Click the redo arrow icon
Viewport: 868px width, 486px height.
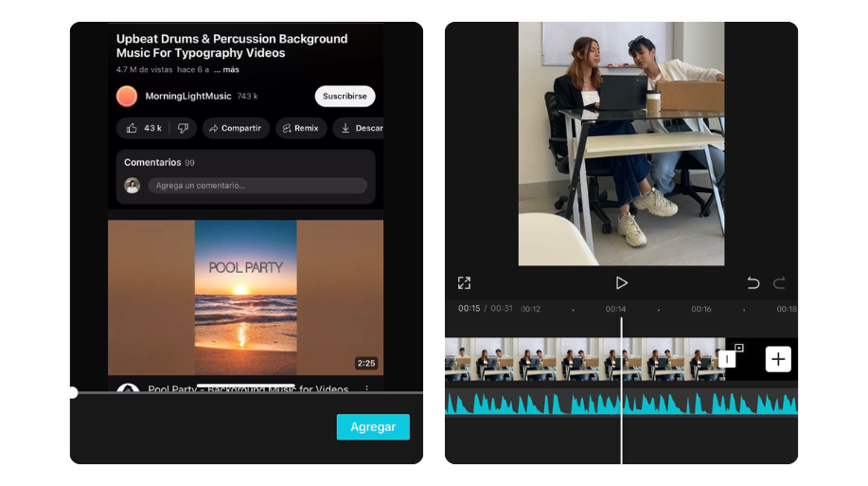pyautogui.click(x=779, y=283)
